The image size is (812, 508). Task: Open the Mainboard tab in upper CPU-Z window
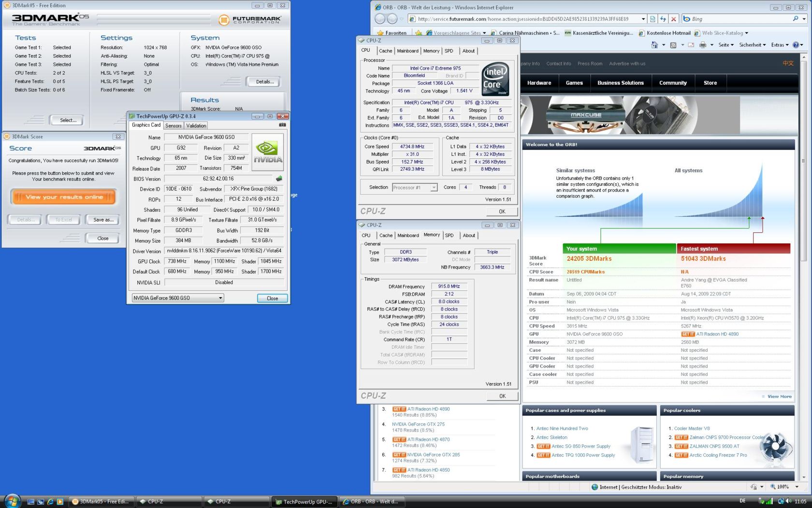pos(407,51)
